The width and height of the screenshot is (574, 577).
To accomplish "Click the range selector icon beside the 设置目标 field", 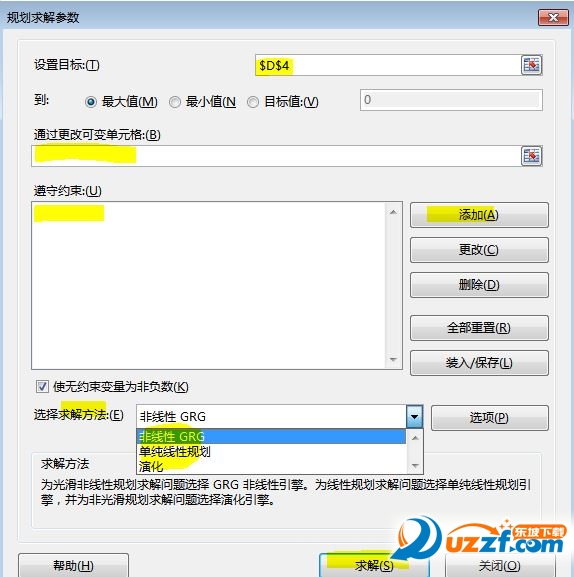I will [531, 65].
